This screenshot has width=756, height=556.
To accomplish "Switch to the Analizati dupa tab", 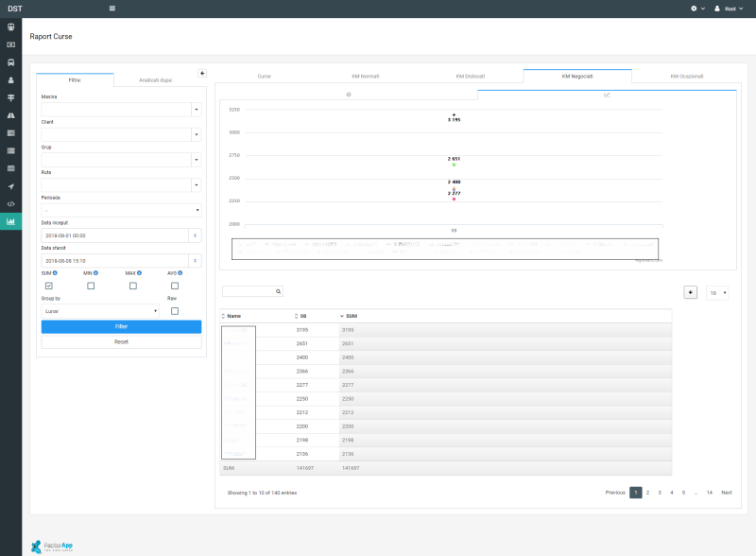I will pyautogui.click(x=155, y=81).
